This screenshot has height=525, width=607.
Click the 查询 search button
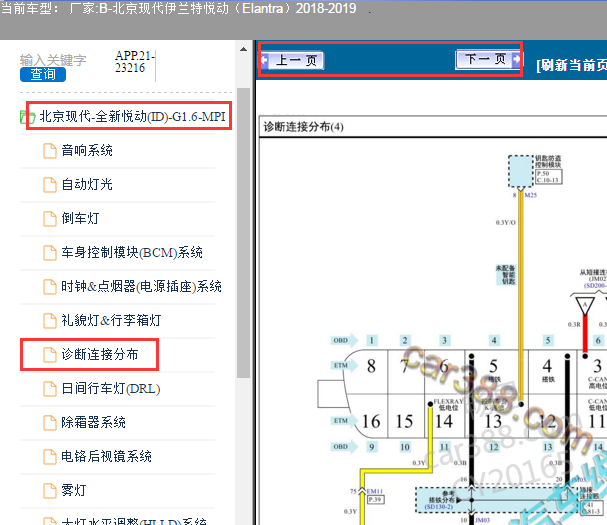click(x=43, y=74)
